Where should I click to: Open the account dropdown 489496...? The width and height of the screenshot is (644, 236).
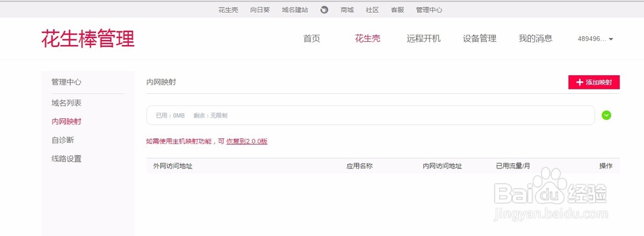point(595,39)
